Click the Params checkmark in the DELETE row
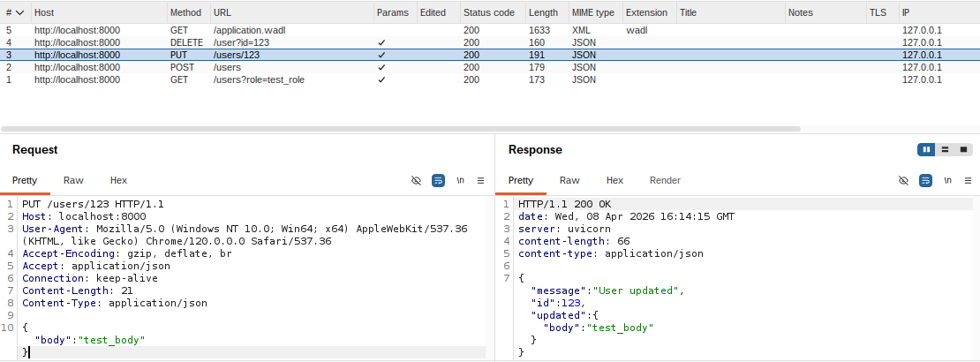Viewport: 980px width, 362px height. 382,42
